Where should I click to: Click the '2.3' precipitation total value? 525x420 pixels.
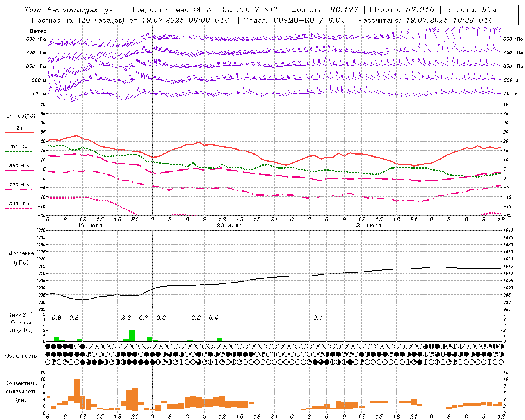126,317
